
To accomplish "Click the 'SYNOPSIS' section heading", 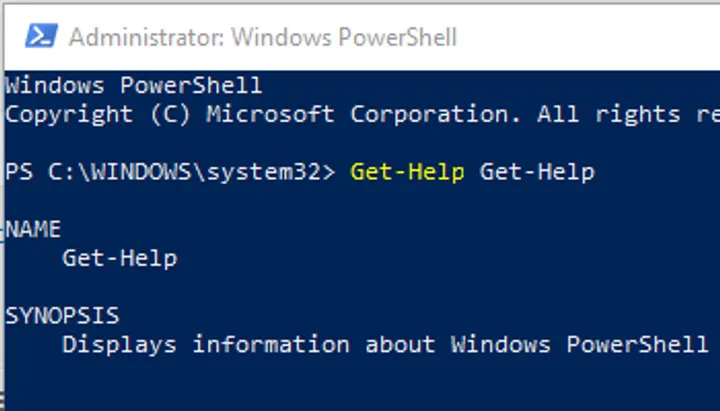I will pos(62,316).
